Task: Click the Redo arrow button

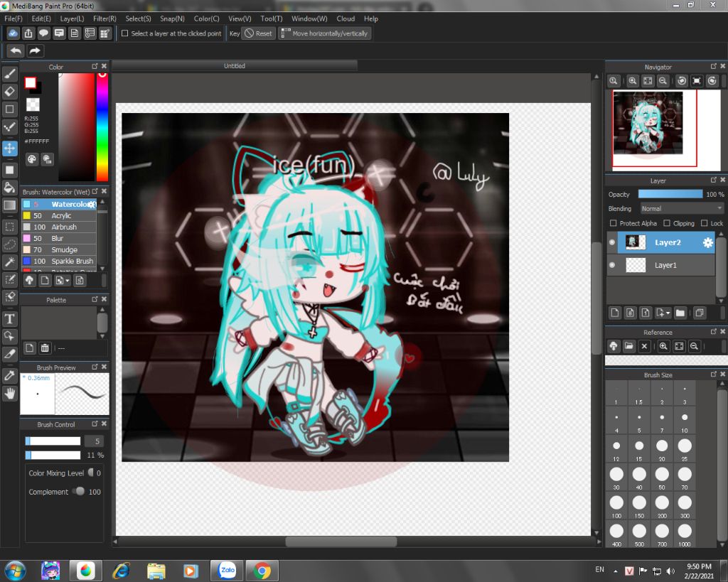Action: click(x=35, y=50)
